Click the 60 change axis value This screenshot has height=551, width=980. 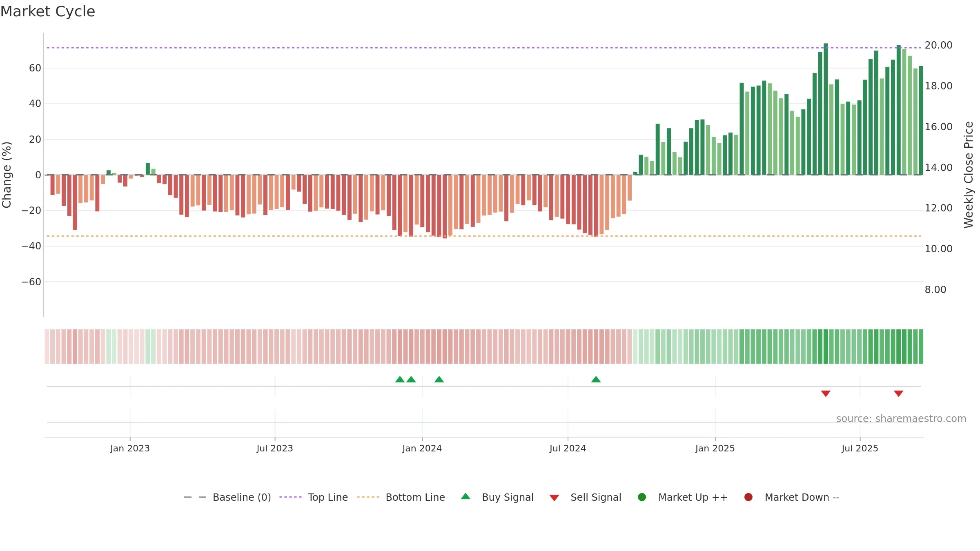click(x=35, y=68)
